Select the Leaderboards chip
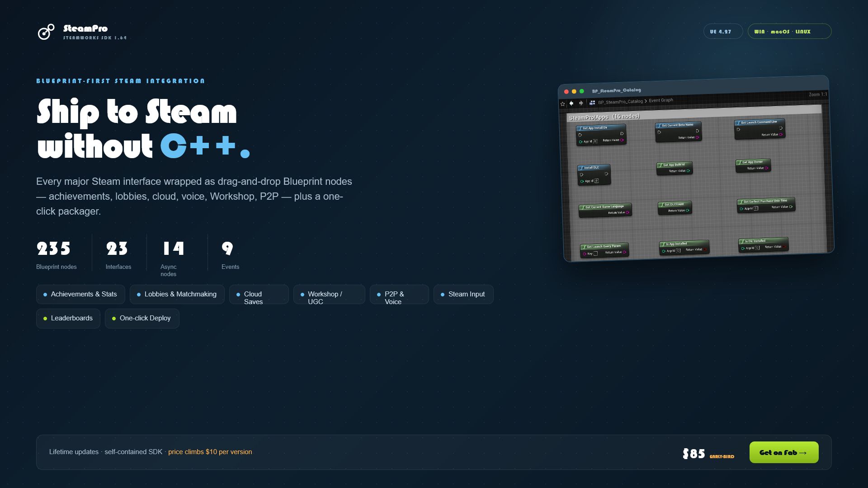The image size is (868, 488). [x=68, y=319]
